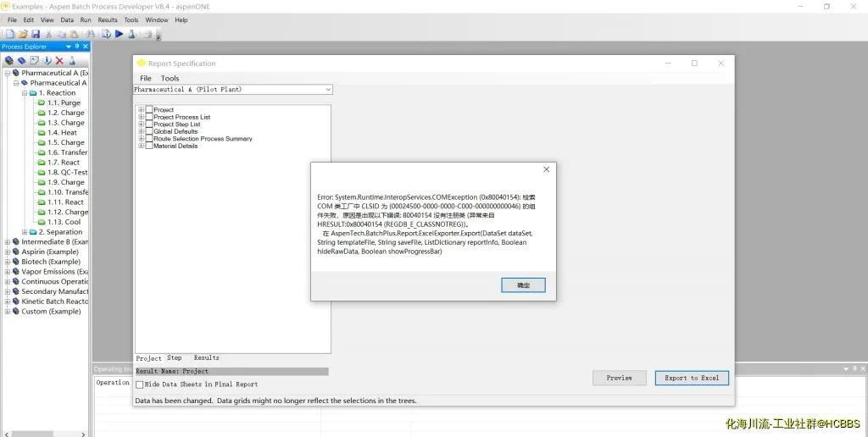Click the Save floppy disk icon

pos(36,34)
